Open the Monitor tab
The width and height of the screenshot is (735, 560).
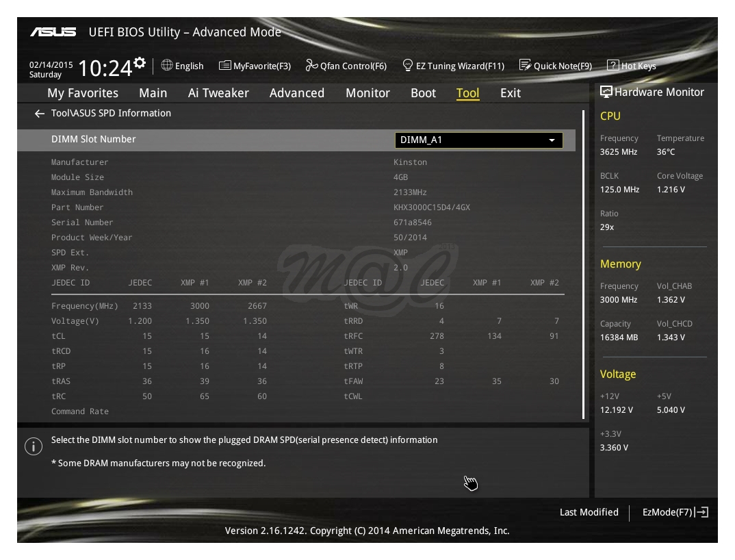click(x=367, y=93)
